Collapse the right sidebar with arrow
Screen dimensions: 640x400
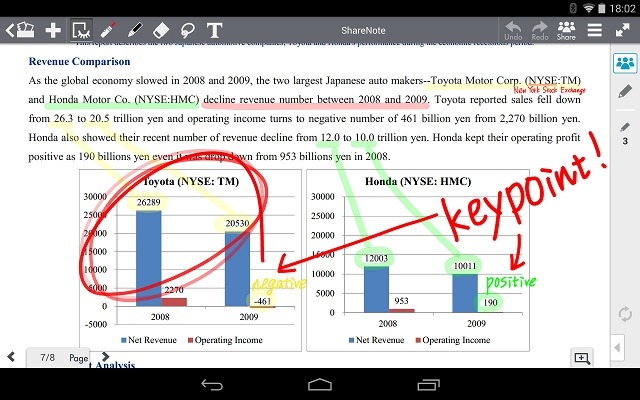coord(617,348)
